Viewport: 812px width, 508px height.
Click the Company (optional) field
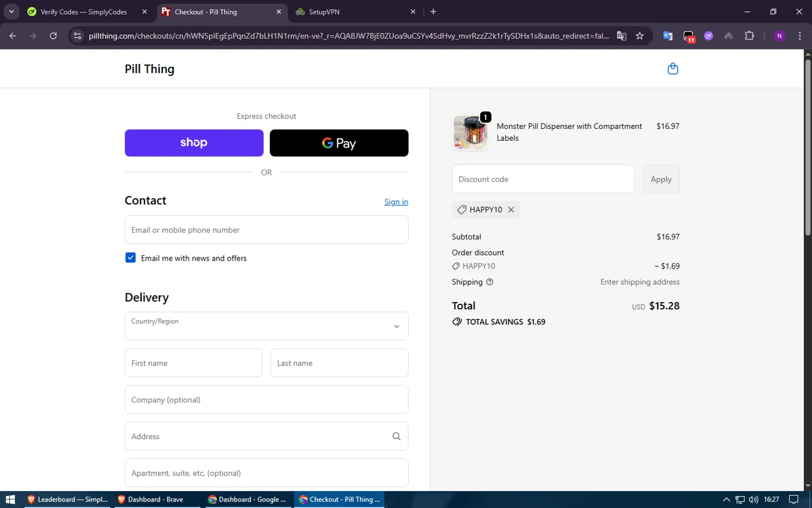(266, 400)
